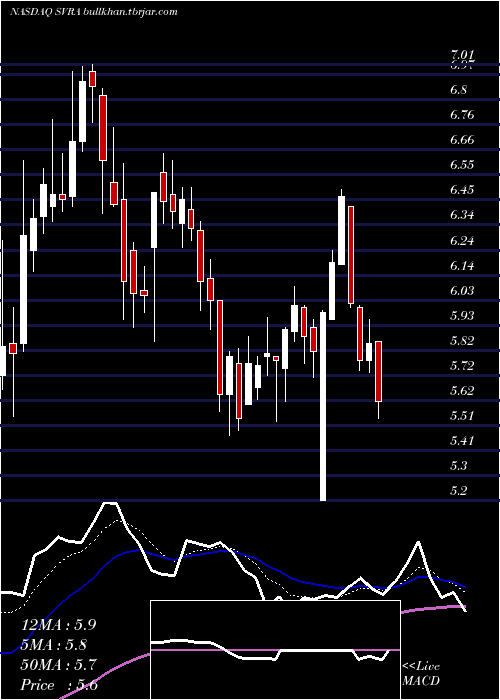Click the MACD inset chart panel

275,650
